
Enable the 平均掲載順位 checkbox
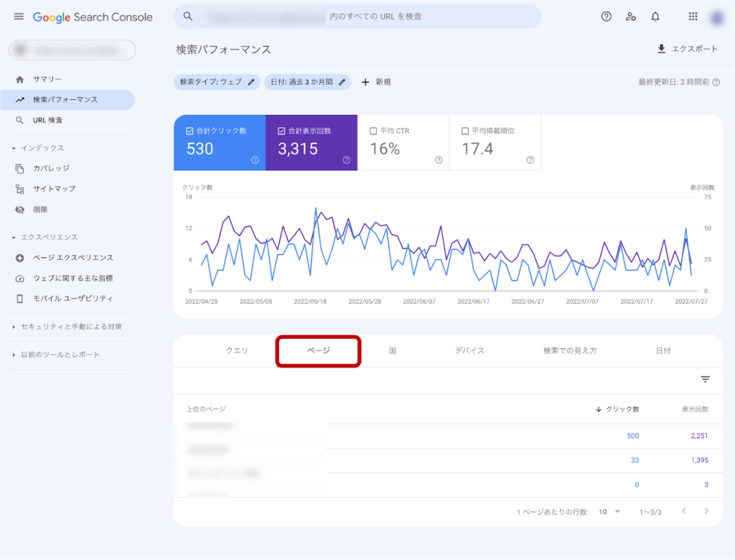click(464, 131)
